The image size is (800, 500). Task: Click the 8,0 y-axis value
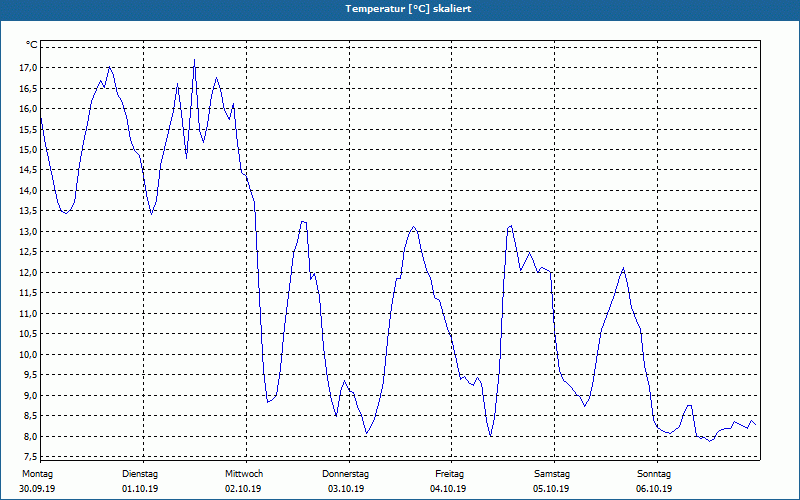pos(30,436)
